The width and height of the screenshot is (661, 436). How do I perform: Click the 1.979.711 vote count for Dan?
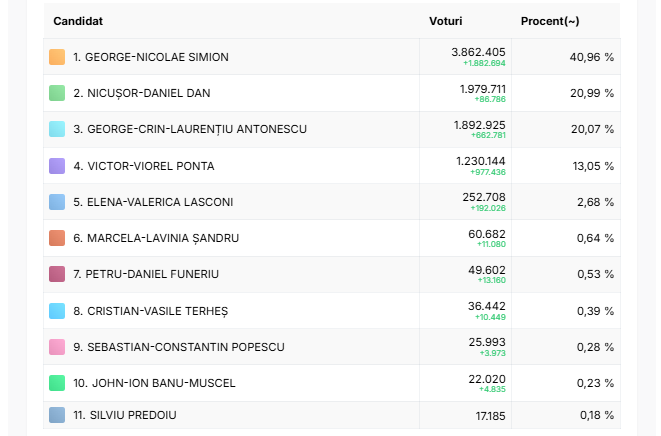pos(483,89)
